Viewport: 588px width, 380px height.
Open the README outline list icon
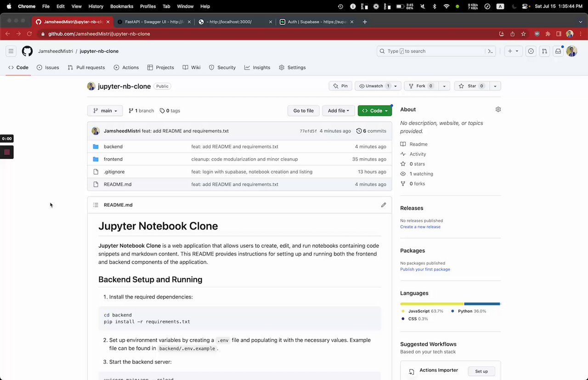(x=96, y=205)
